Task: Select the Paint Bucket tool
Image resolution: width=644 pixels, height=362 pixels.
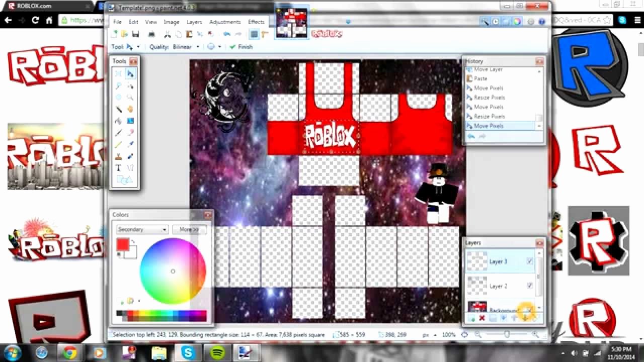Action: tap(118, 121)
